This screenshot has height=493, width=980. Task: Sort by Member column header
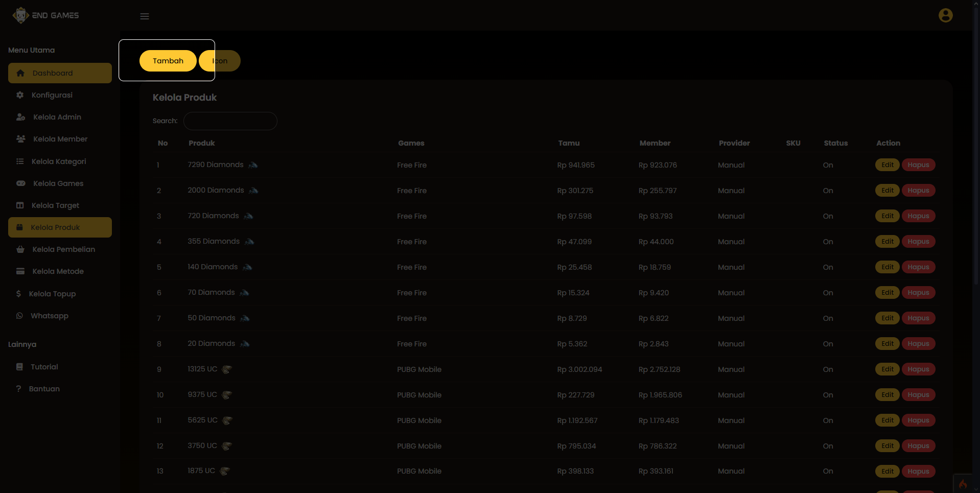click(655, 143)
